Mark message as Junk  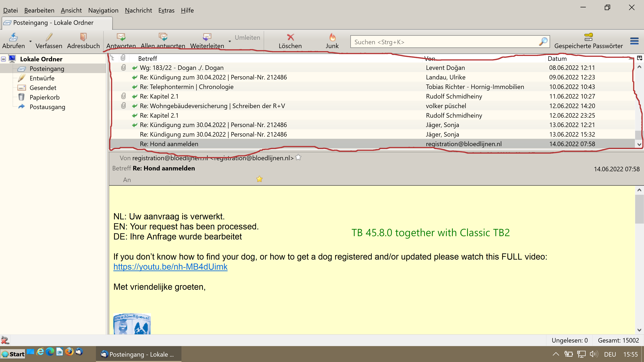click(332, 37)
